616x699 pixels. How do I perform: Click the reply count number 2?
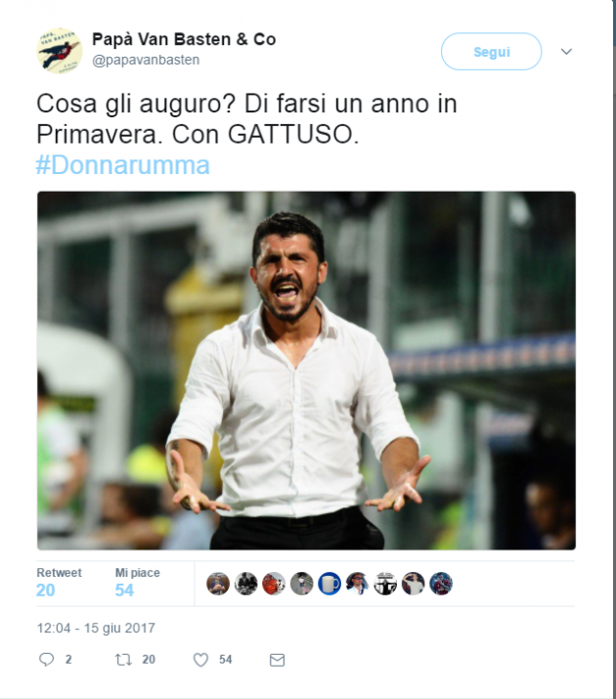(x=68, y=660)
